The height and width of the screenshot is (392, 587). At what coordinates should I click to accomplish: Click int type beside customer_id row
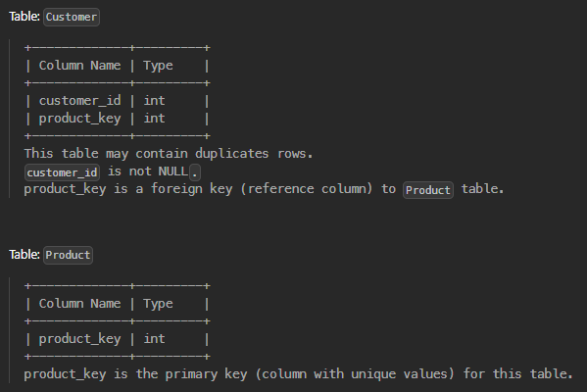point(154,101)
